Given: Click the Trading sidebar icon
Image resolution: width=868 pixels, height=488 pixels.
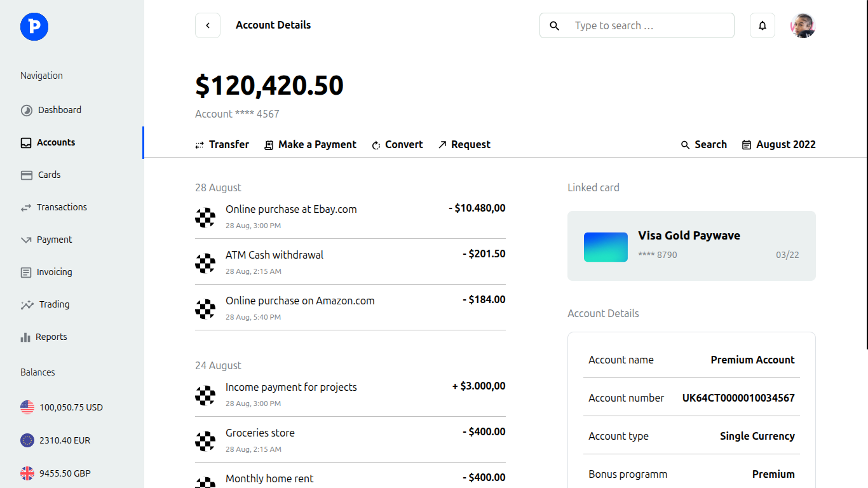Looking at the screenshot, I should [x=27, y=305].
